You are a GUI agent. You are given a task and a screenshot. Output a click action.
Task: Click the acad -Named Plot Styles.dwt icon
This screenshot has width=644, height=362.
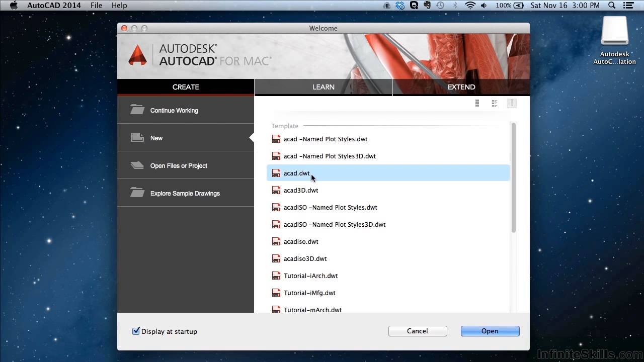tap(276, 139)
